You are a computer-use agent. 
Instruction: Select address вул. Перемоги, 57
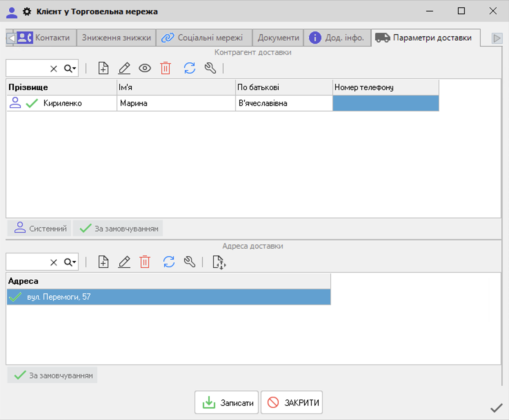169,297
